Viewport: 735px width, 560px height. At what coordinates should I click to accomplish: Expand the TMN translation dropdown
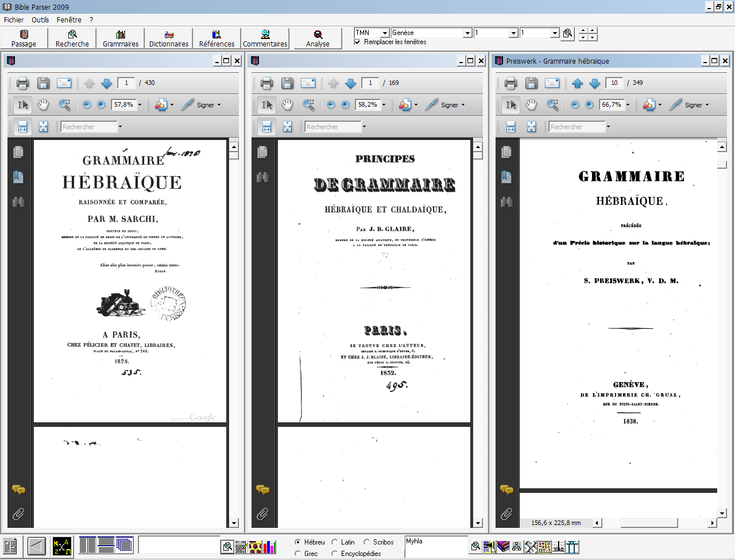[385, 33]
